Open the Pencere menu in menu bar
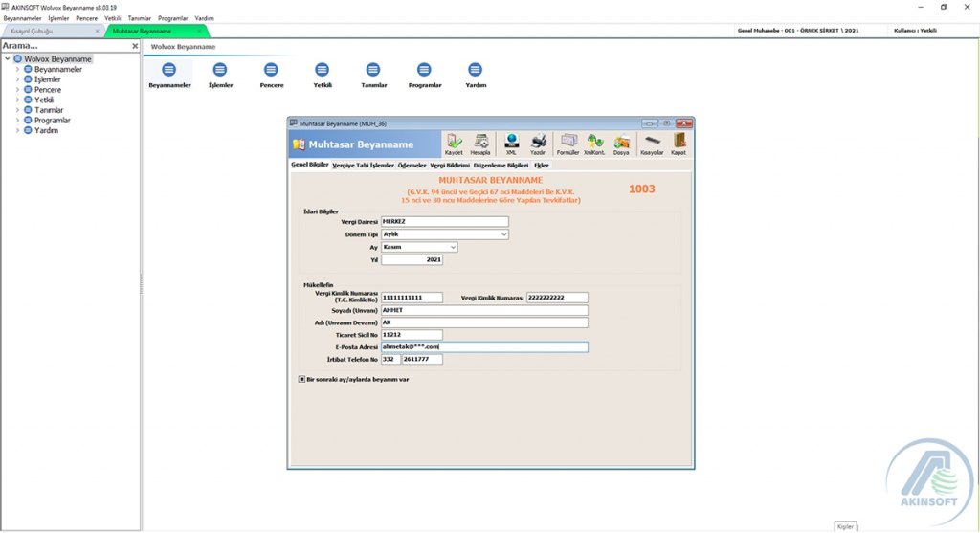The image size is (980, 533). pyautogui.click(x=87, y=18)
